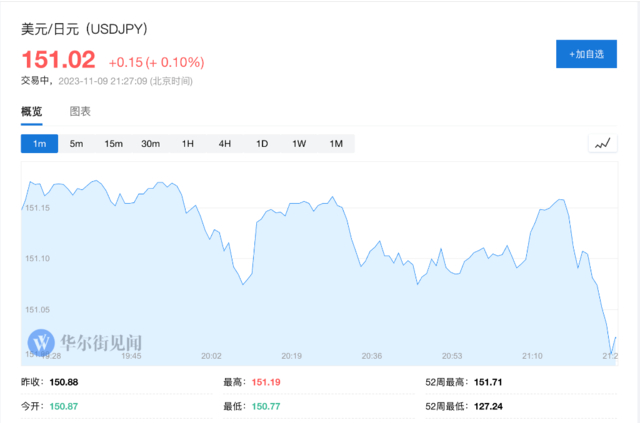Select the 1m timeframe
Image resolution: width=640 pixels, height=423 pixels.
[40, 144]
